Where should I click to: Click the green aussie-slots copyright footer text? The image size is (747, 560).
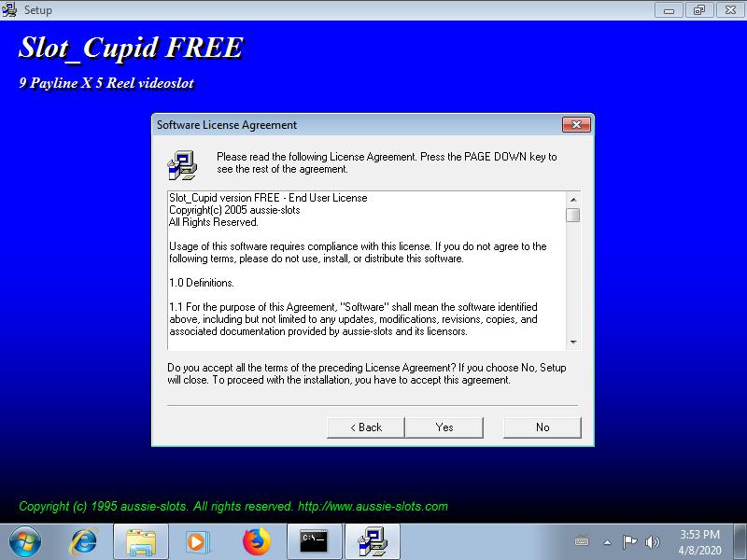pos(233,506)
